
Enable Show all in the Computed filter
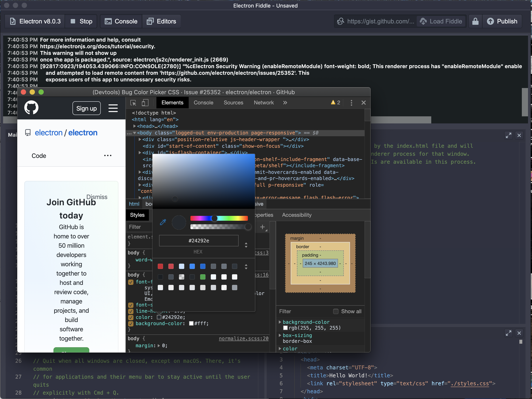tap(336, 311)
